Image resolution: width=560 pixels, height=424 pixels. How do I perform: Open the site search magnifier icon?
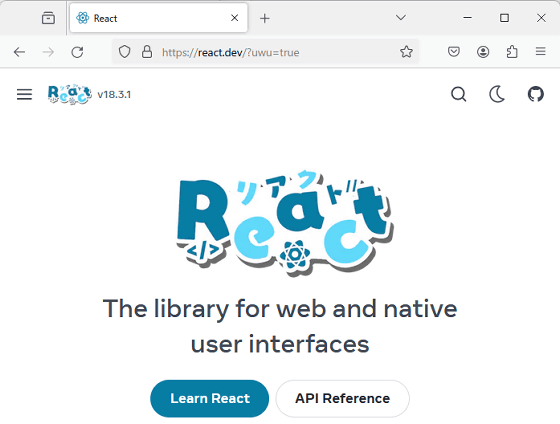(x=458, y=94)
